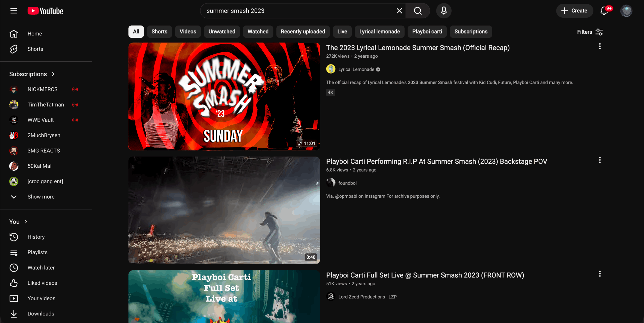This screenshot has width=644, height=323.
Task: Open the account avatar menu
Action: coord(626,11)
